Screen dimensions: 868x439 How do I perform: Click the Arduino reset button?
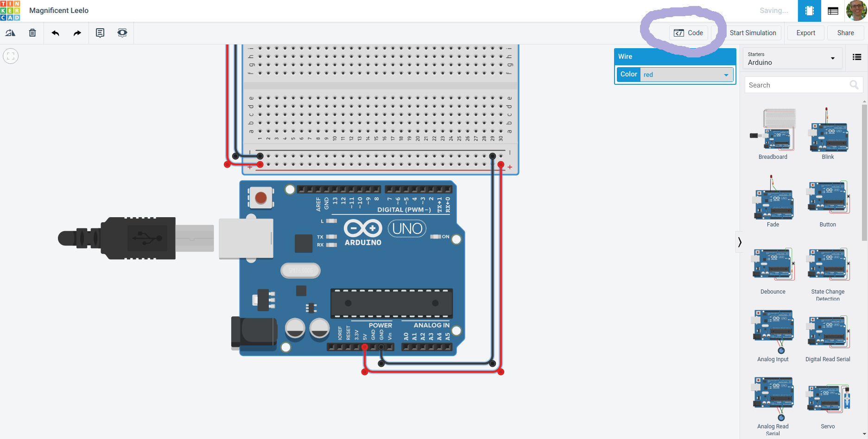(x=261, y=198)
